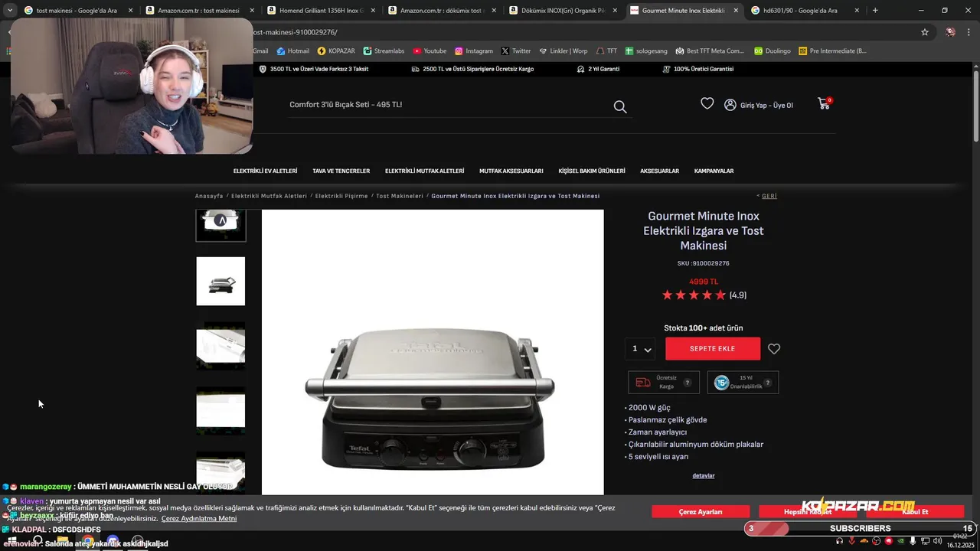Open the AKSESUARLAR menu
Viewport: 980px width, 551px height.
[x=659, y=171]
